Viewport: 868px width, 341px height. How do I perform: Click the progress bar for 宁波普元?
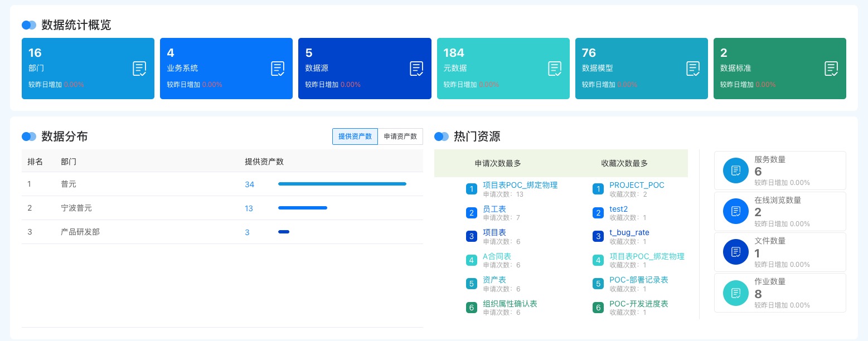(303, 208)
